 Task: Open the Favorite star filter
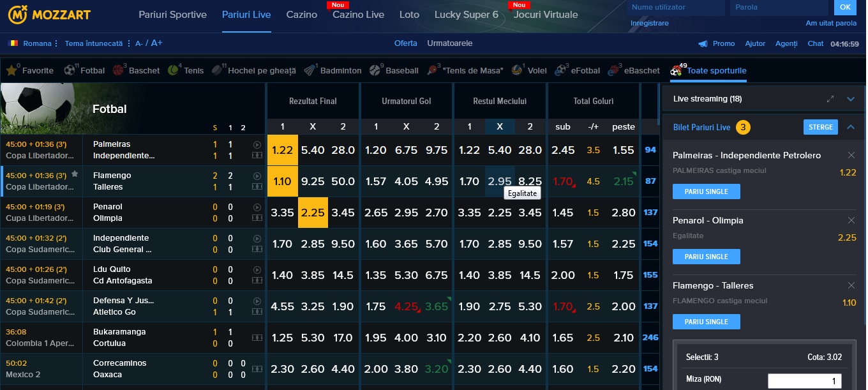point(11,70)
